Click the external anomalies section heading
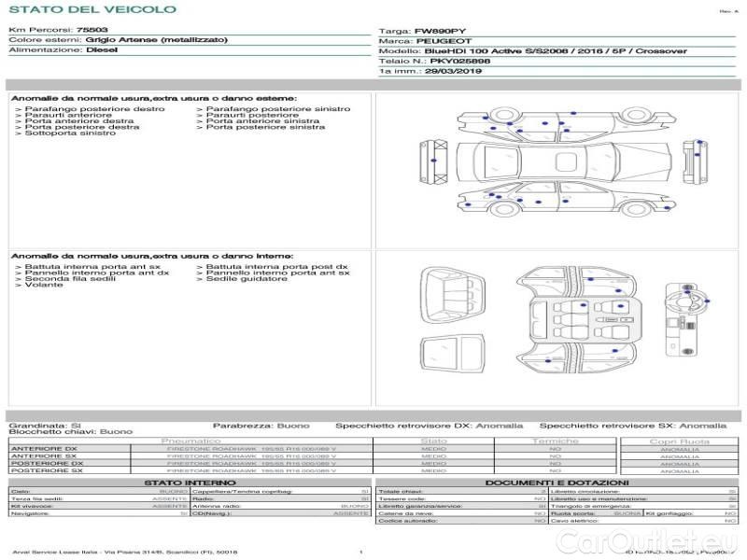 [x=153, y=98]
